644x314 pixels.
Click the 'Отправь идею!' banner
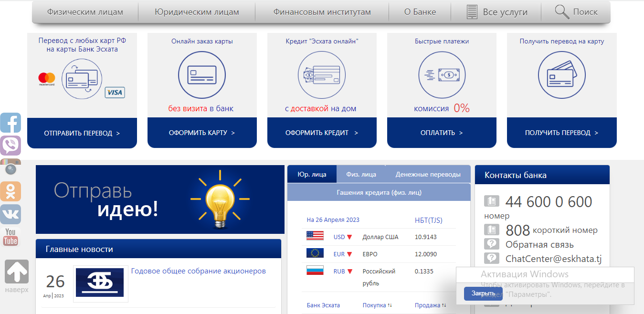coord(160,199)
